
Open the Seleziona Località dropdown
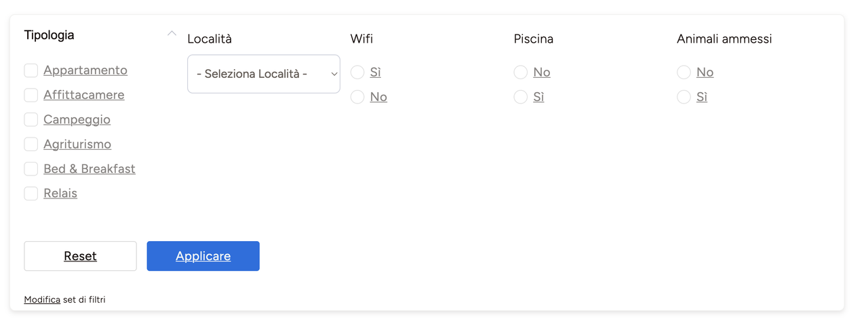click(x=263, y=74)
